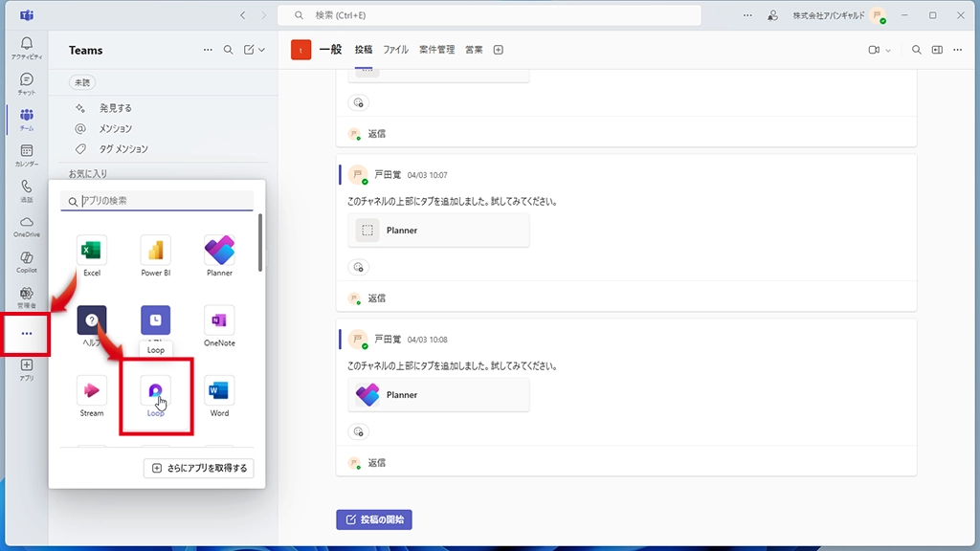Open Planner card in the 10:08 post
Image resolution: width=980 pixels, height=551 pixels.
pos(438,395)
